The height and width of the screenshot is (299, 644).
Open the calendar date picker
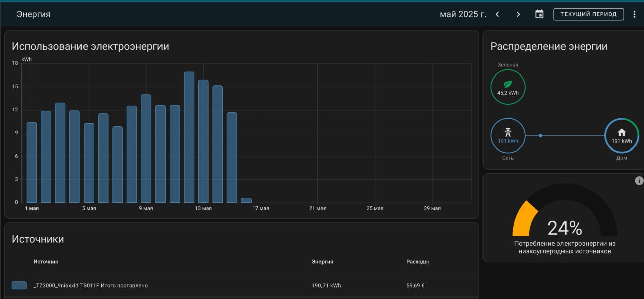click(539, 14)
